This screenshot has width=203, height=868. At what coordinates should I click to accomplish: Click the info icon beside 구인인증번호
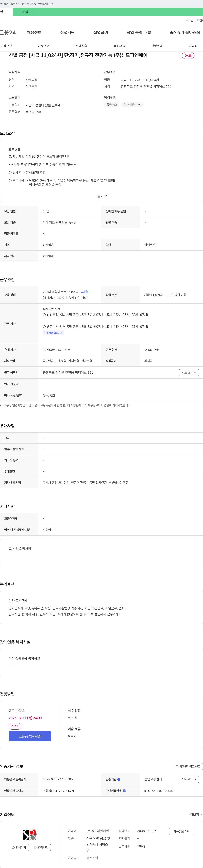pyautogui.click(x=124, y=791)
